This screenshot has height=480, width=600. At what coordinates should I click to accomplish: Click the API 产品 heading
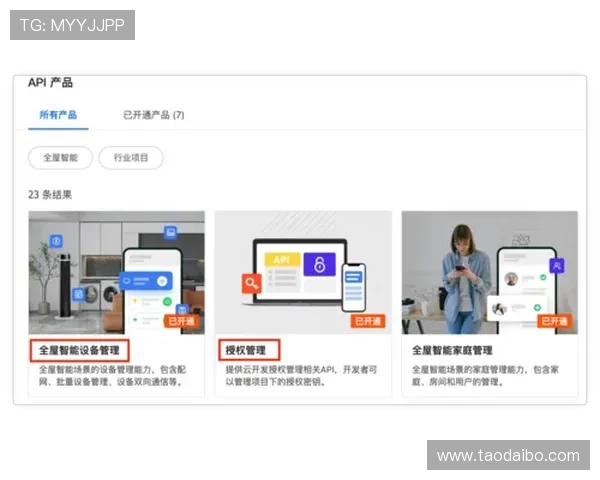tap(50, 82)
